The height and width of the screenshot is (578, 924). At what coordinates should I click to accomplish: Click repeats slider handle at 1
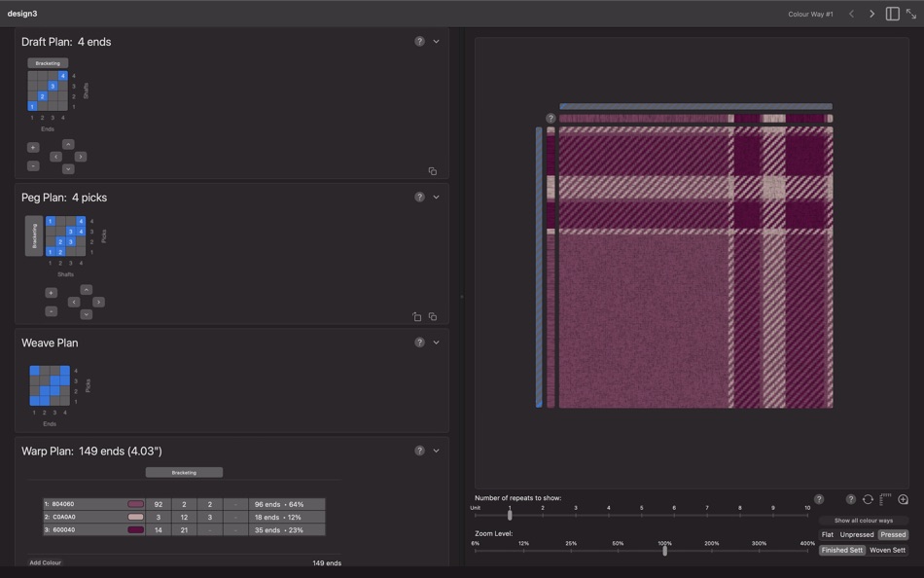tap(510, 515)
